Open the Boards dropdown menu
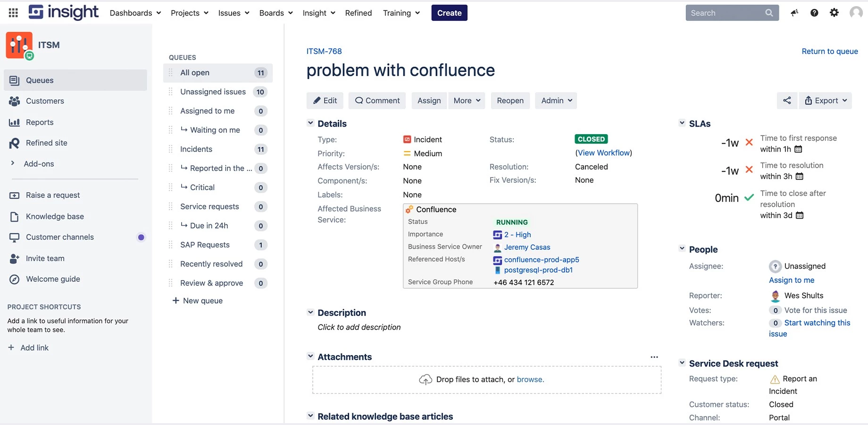 point(276,13)
